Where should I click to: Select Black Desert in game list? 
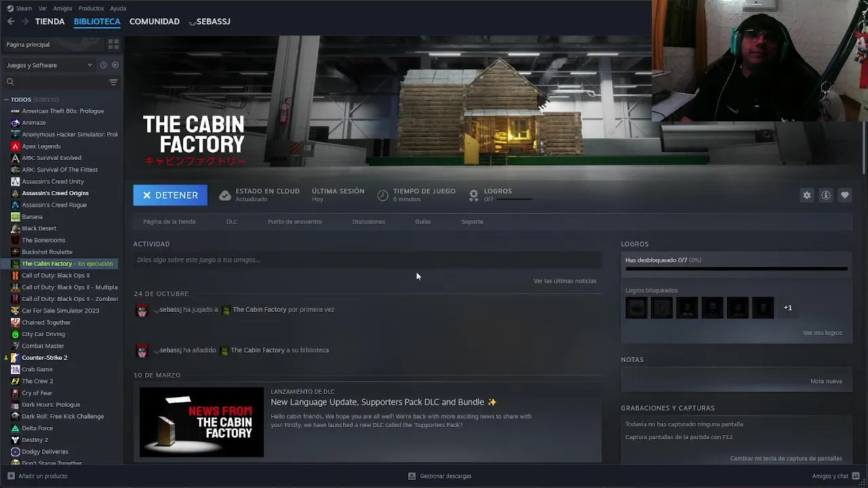coord(39,228)
